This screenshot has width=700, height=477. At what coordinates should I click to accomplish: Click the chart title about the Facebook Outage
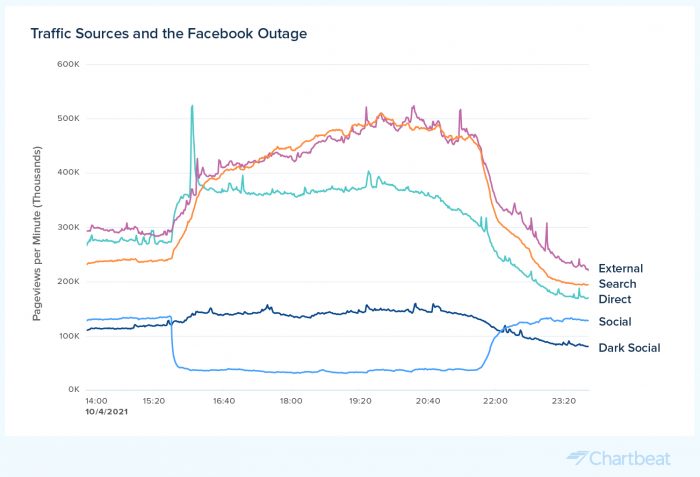(x=168, y=34)
